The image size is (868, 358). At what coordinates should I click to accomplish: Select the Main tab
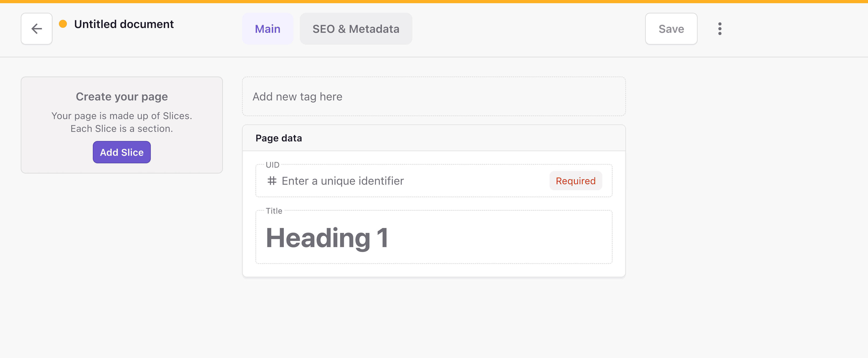267,29
